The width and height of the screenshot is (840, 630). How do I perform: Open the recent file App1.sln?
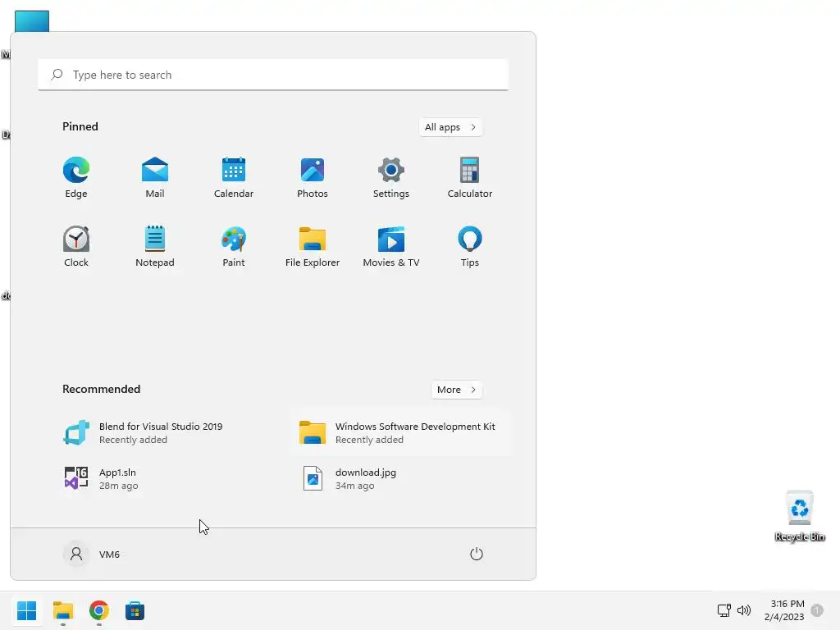tap(163, 478)
